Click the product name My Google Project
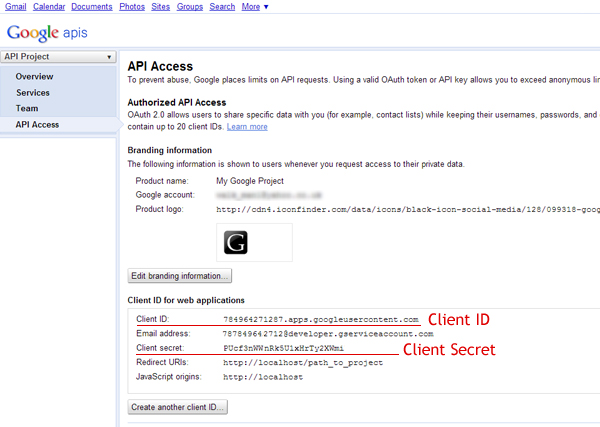600x427 pixels. (250, 181)
